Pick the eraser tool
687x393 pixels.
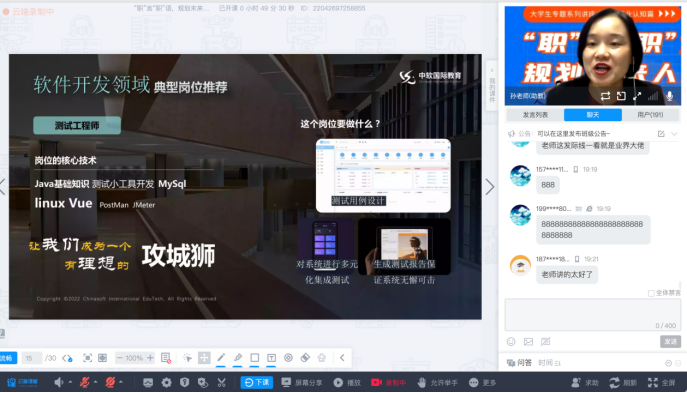pos(305,358)
